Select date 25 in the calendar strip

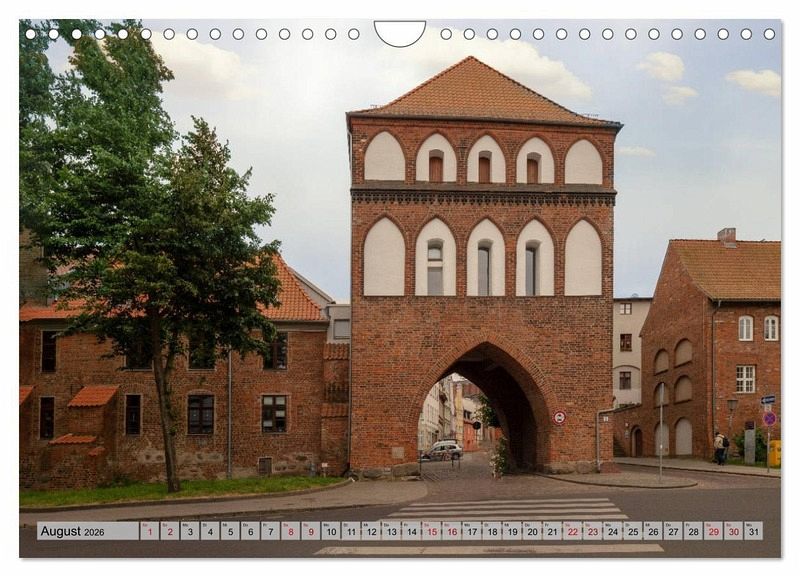tap(633, 531)
